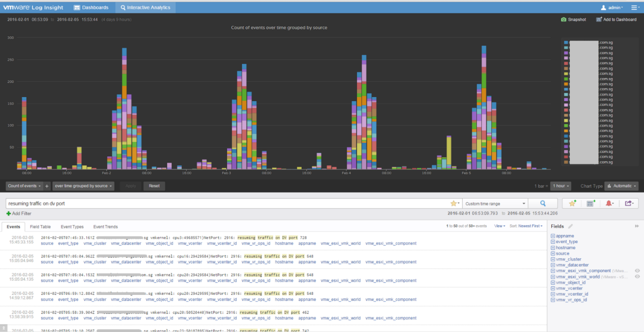The image size is (644, 332).
Task: Click the Add Filter link
Action: click(x=19, y=213)
